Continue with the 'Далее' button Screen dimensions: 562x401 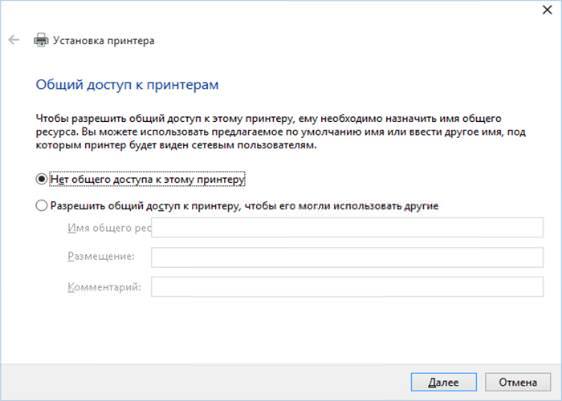click(443, 382)
